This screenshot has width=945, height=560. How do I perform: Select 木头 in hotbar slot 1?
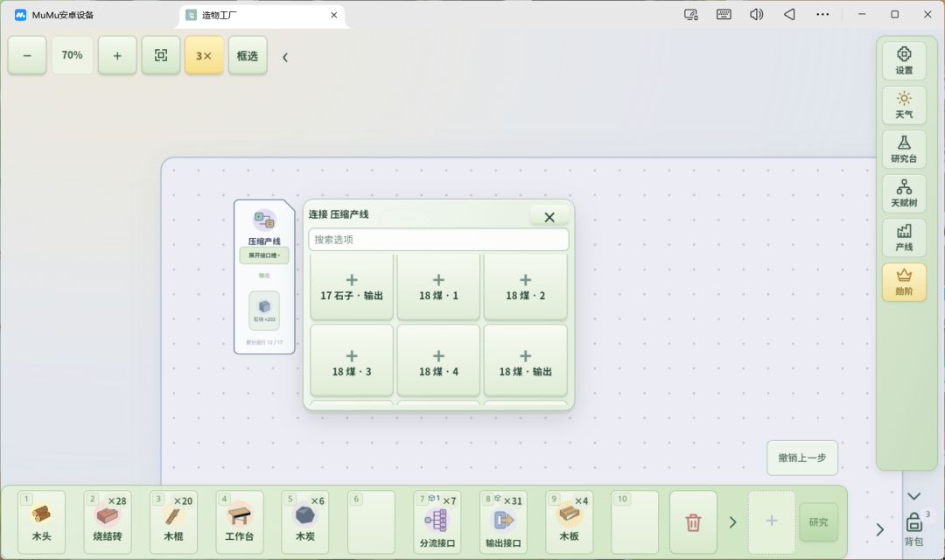pos(42,522)
